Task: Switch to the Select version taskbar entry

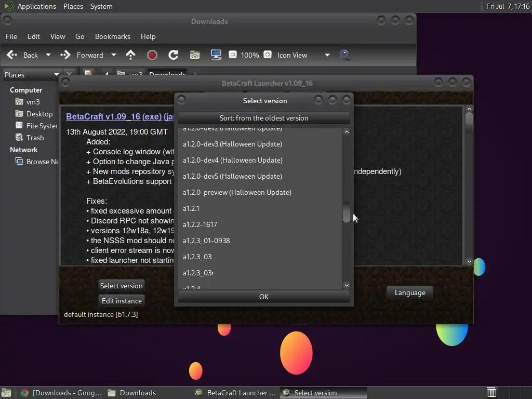Action: point(323,393)
